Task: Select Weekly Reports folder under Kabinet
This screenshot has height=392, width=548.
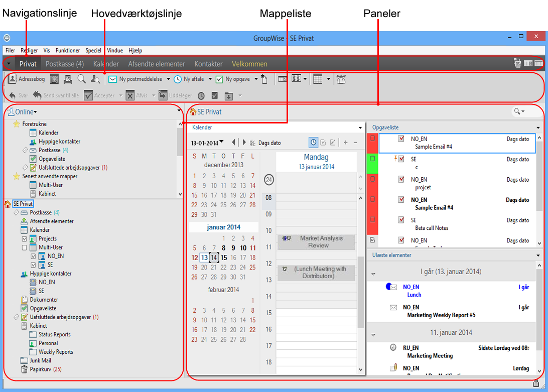Action: point(56,352)
